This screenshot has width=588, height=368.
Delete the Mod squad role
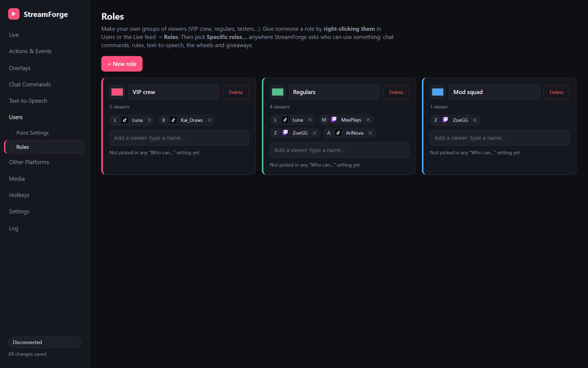click(556, 92)
